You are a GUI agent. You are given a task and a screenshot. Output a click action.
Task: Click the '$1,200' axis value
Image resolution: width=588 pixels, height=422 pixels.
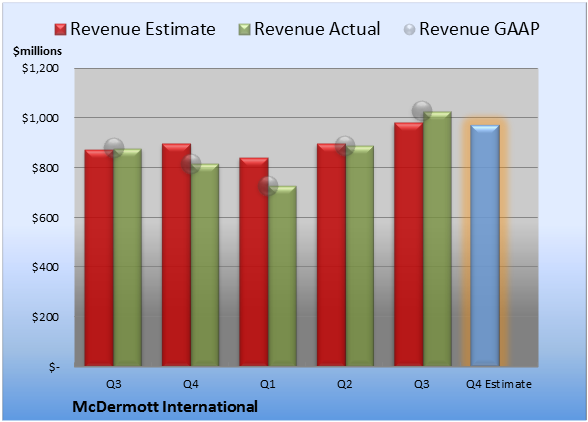(x=40, y=68)
